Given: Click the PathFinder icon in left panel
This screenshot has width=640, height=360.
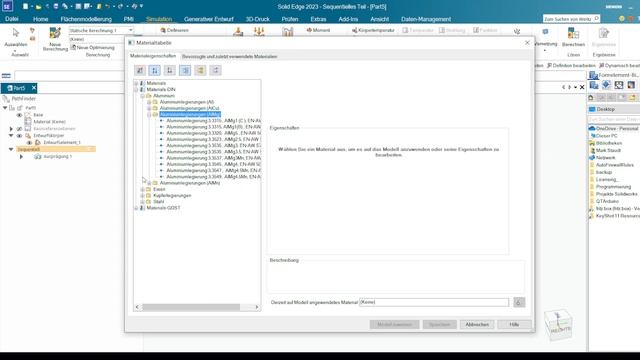Looking at the screenshot, I should (x=6, y=99).
